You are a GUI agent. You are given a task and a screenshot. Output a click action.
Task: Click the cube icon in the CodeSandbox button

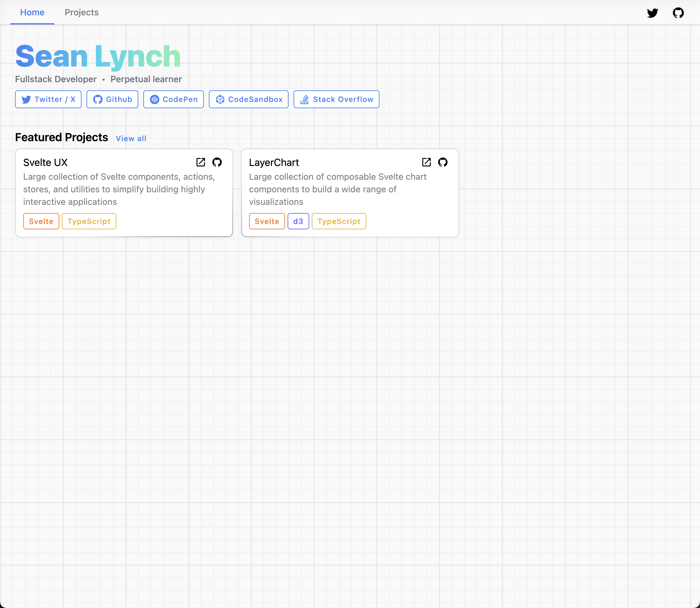(x=220, y=99)
